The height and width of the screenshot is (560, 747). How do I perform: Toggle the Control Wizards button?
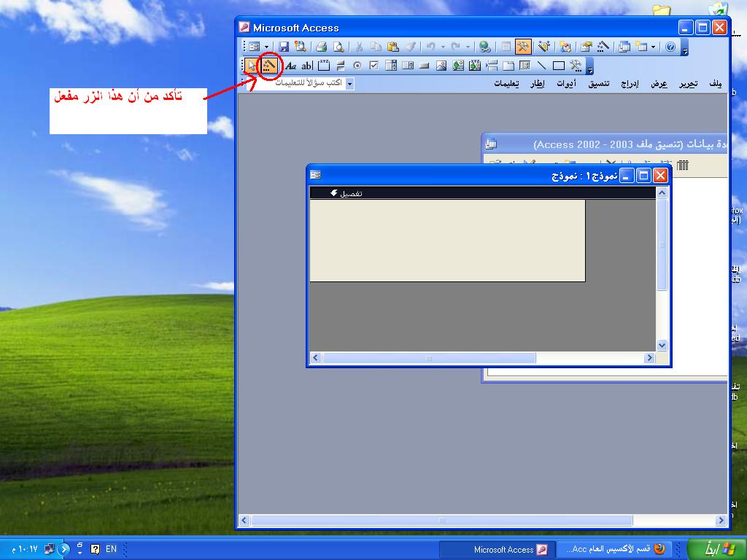pos(269,66)
